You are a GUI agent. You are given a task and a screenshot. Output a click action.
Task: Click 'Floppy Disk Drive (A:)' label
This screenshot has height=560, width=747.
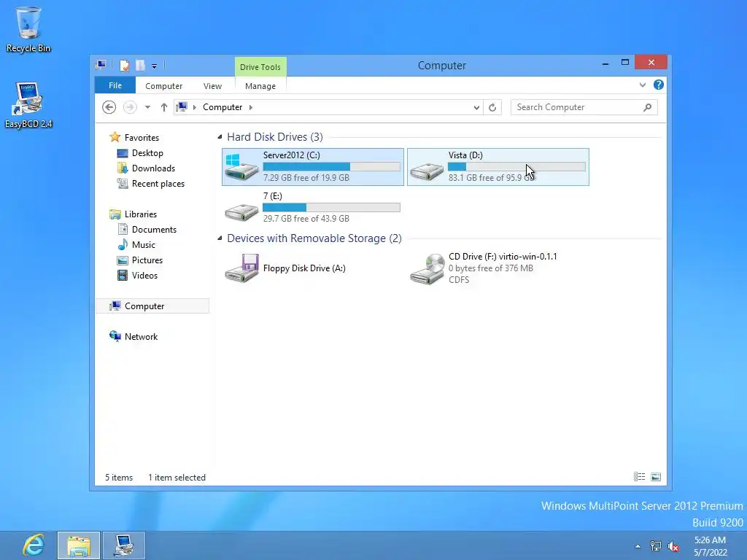click(304, 268)
